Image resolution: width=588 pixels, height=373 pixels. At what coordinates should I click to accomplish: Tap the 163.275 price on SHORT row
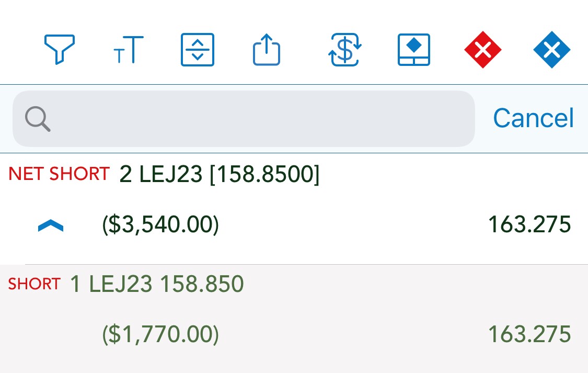(x=529, y=334)
